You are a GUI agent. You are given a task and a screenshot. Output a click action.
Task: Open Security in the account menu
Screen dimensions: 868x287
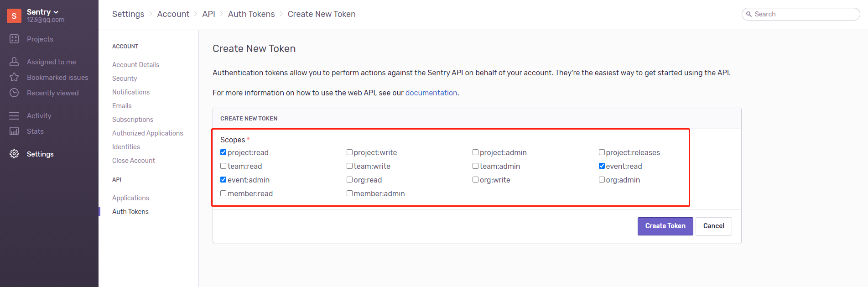[125, 78]
